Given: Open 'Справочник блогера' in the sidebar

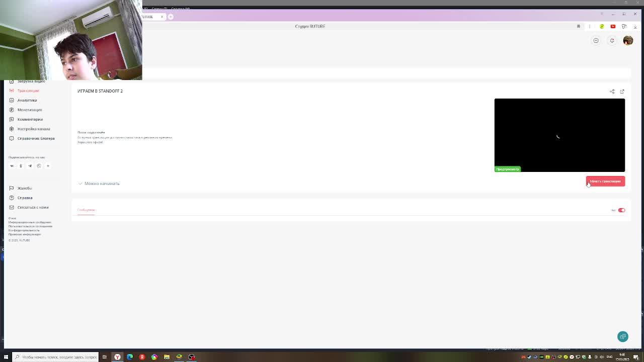Looking at the screenshot, I should click(x=36, y=138).
